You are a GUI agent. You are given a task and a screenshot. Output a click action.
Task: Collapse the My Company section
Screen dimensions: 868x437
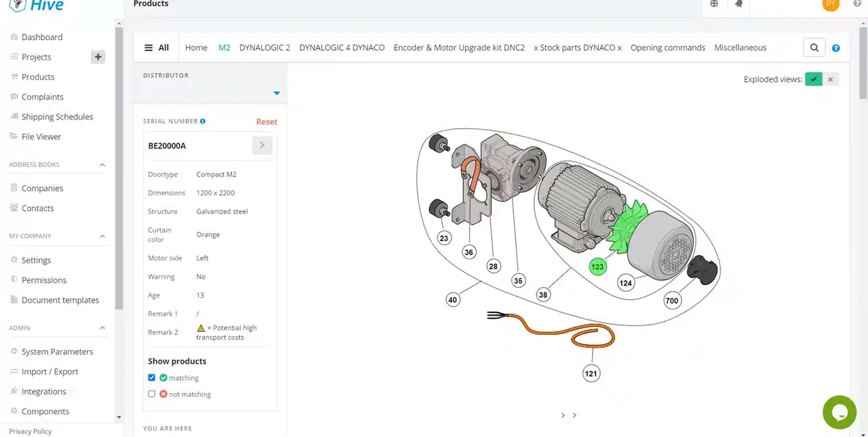click(102, 236)
